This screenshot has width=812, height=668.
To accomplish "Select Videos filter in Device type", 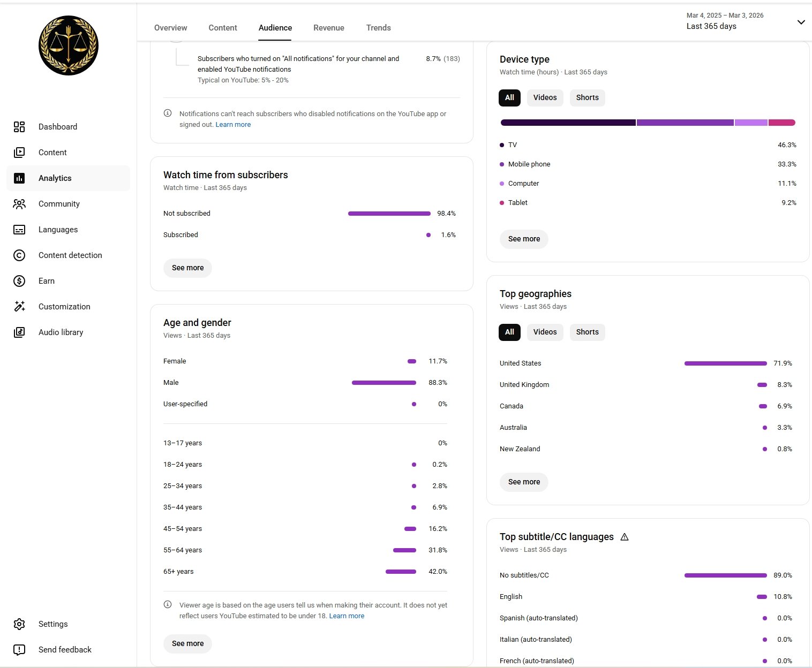I will pos(545,97).
